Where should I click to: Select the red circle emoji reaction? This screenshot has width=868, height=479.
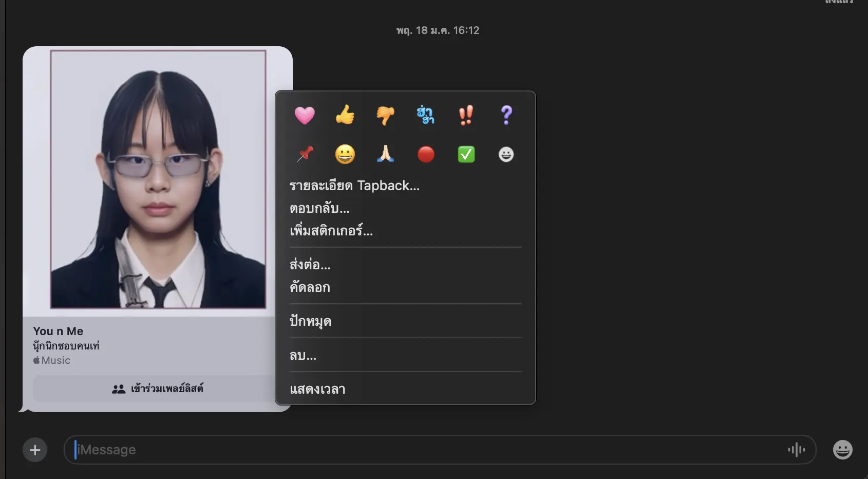tap(425, 154)
